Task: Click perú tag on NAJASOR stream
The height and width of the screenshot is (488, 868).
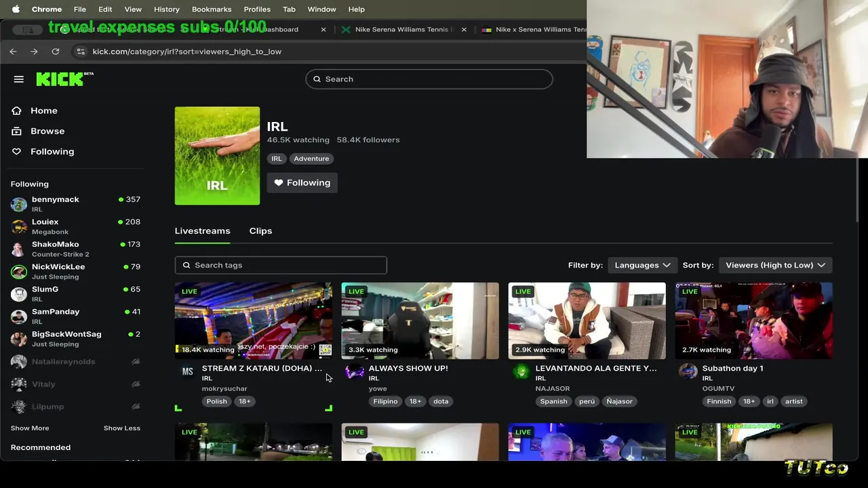Action: tap(587, 401)
